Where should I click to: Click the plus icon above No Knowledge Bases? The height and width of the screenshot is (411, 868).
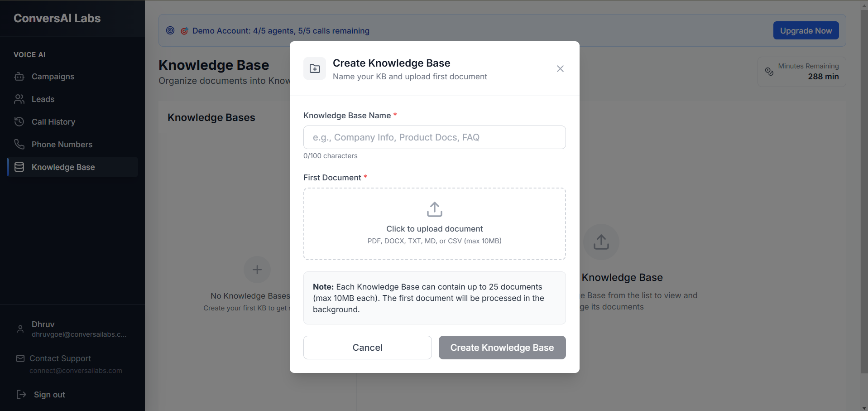click(257, 270)
